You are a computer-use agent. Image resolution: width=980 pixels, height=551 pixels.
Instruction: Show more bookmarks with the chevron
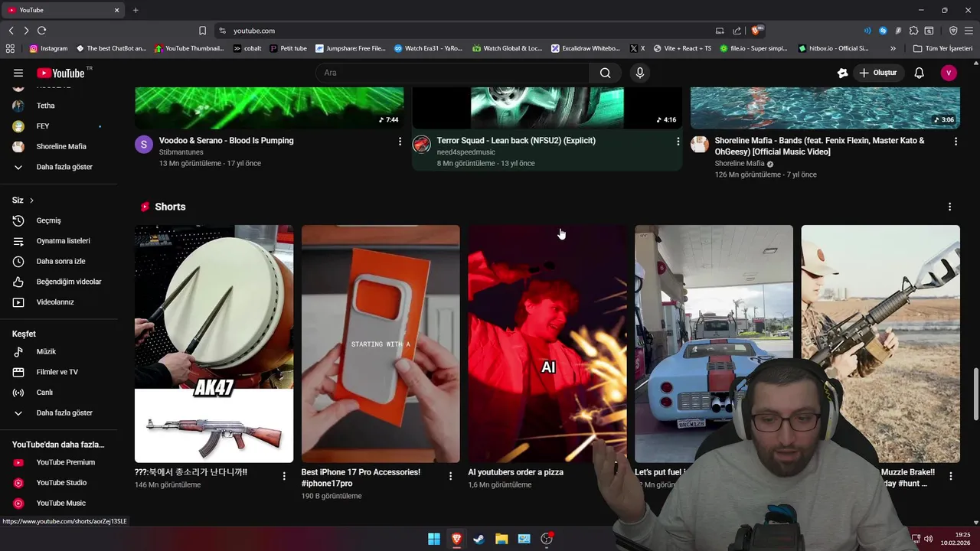[893, 48]
